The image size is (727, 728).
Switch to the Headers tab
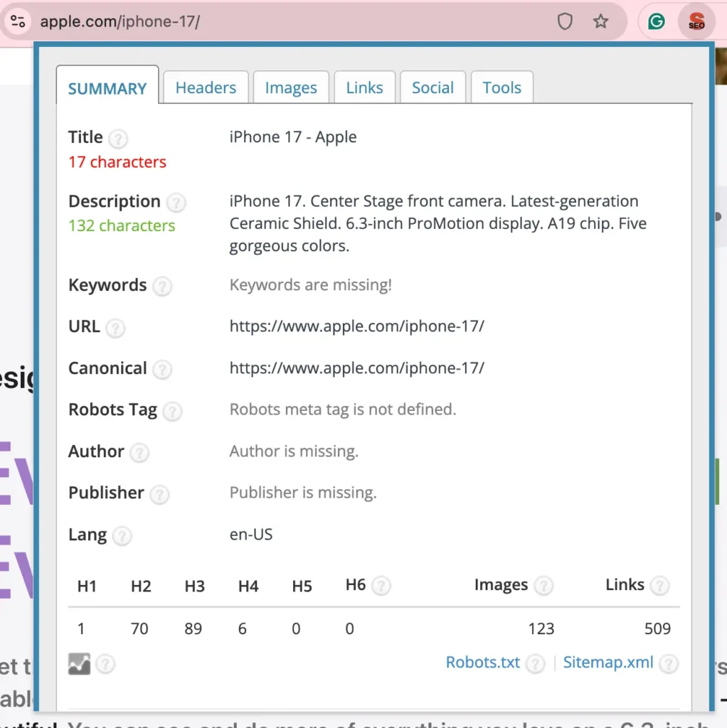(x=206, y=87)
